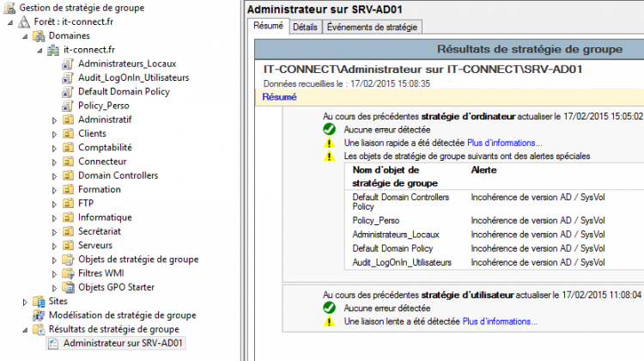Click the Administrateur sur SRV-AD01 report icon
The height and width of the screenshot is (361, 644).
coord(53,343)
